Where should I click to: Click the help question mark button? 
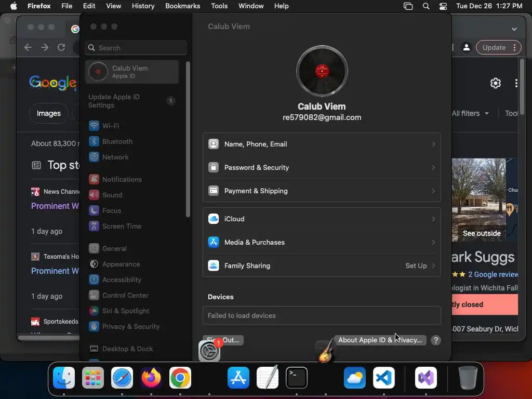point(436,340)
